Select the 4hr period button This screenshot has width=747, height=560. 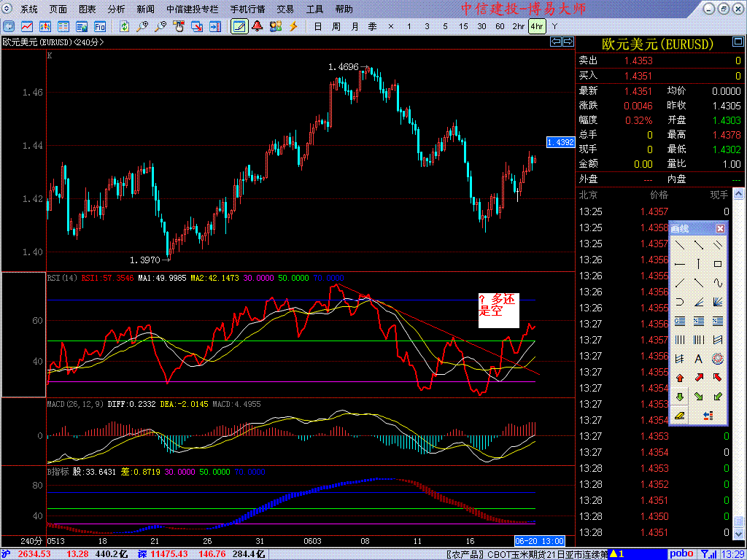tap(537, 26)
